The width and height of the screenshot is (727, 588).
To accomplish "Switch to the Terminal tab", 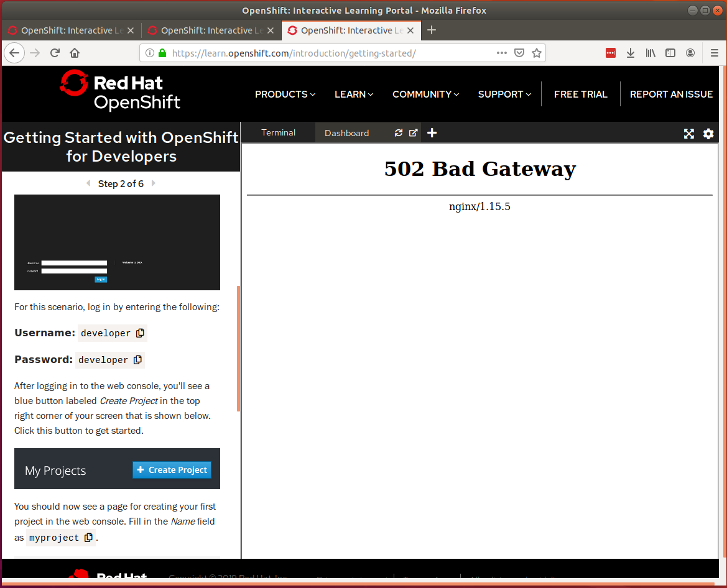I will pos(278,132).
